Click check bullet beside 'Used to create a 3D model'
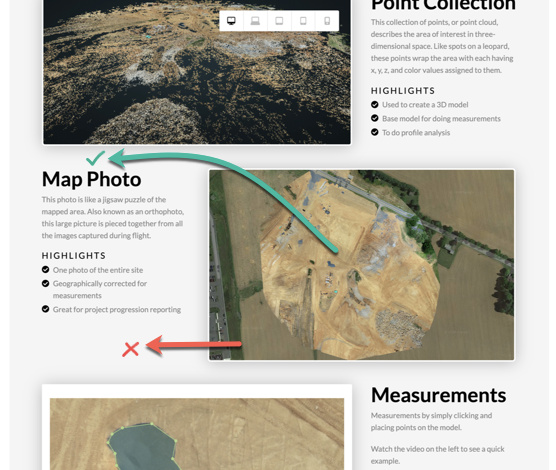556x470 pixels. tap(374, 104)
